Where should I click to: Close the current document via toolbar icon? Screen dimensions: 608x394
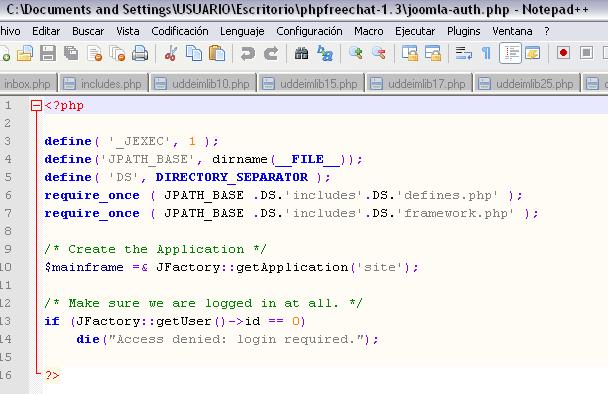[x=95, y=53]
